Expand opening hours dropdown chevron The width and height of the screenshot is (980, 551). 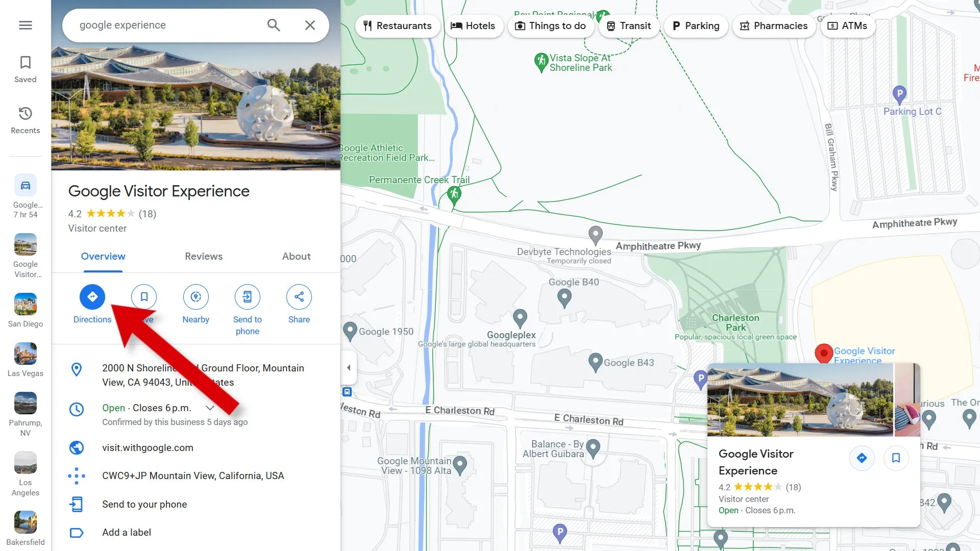click(210, 408)
